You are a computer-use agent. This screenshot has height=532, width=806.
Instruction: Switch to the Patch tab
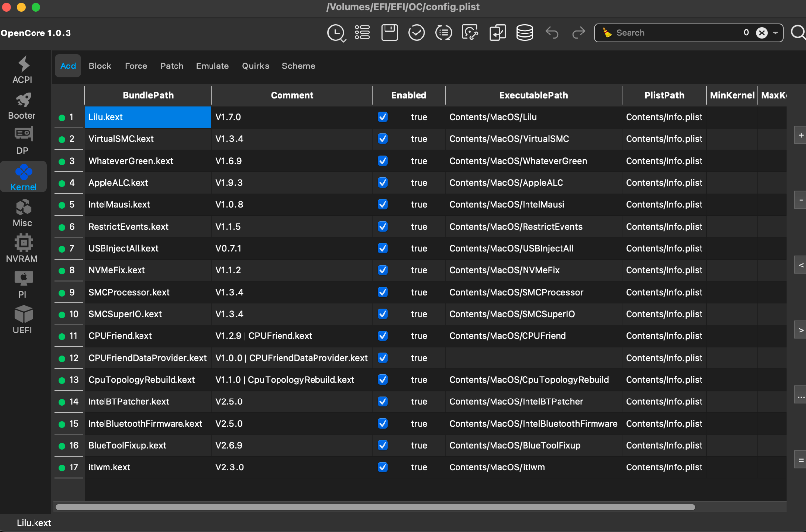click(x=172, y=66)
